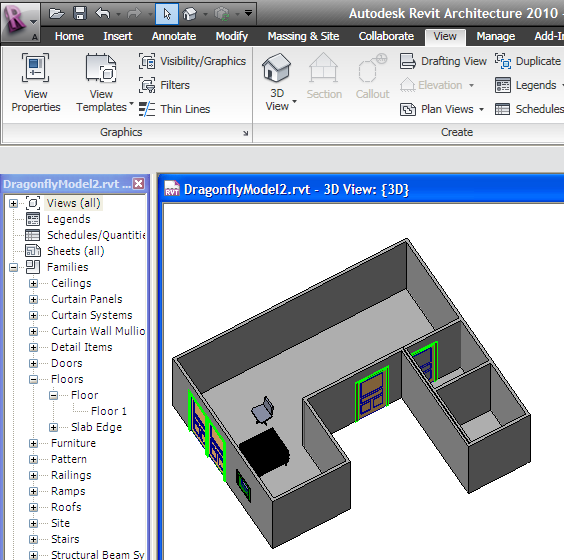Viewport: 564px width, 560px height.
Task: Open the Annotate ribbon tab
Action: coord(174,36)
